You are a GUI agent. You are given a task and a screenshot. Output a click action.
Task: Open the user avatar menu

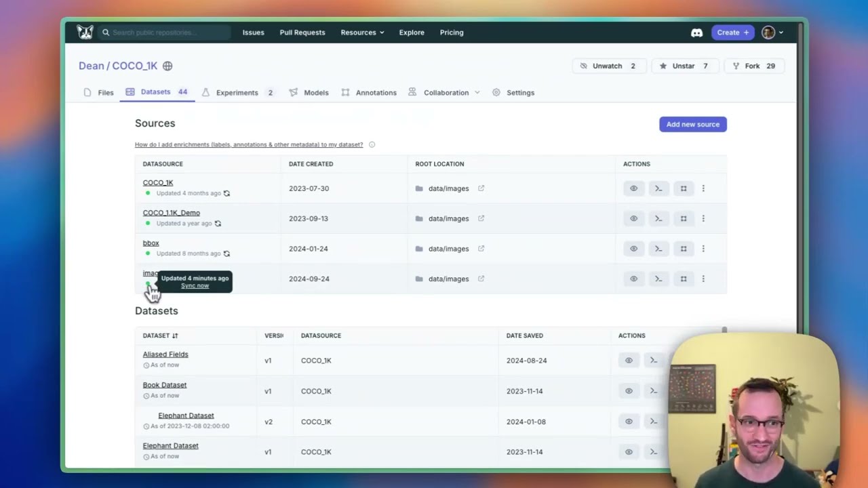pyautogui.click(x=772, y=33)
